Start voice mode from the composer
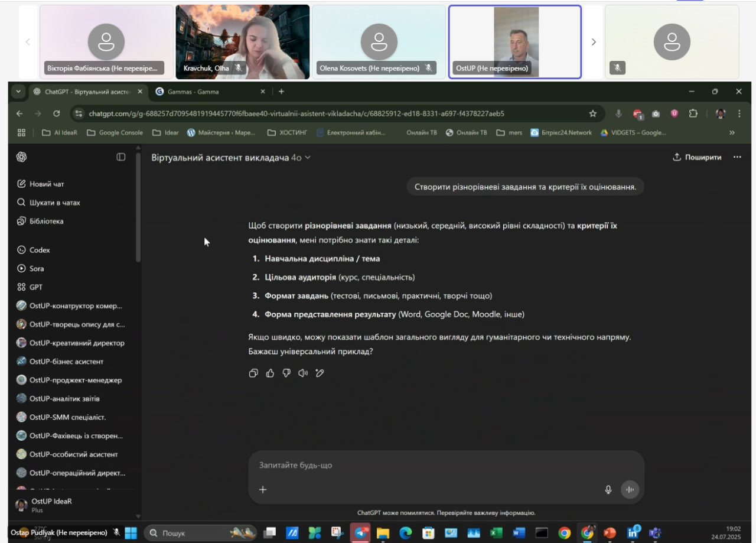This screenshot has height=543, width=756. (630, 489)
